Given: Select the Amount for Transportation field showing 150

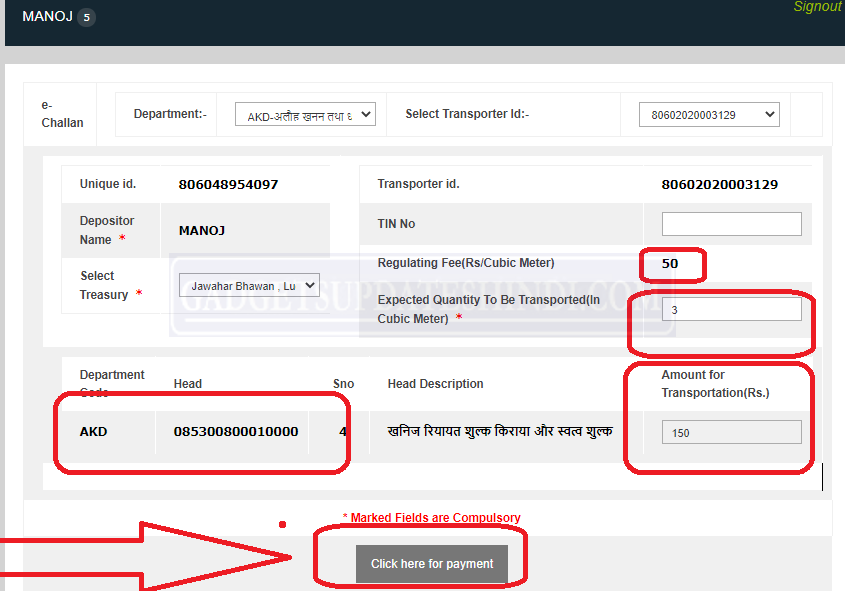Looking at the screenshot, I should pos(731,432).
